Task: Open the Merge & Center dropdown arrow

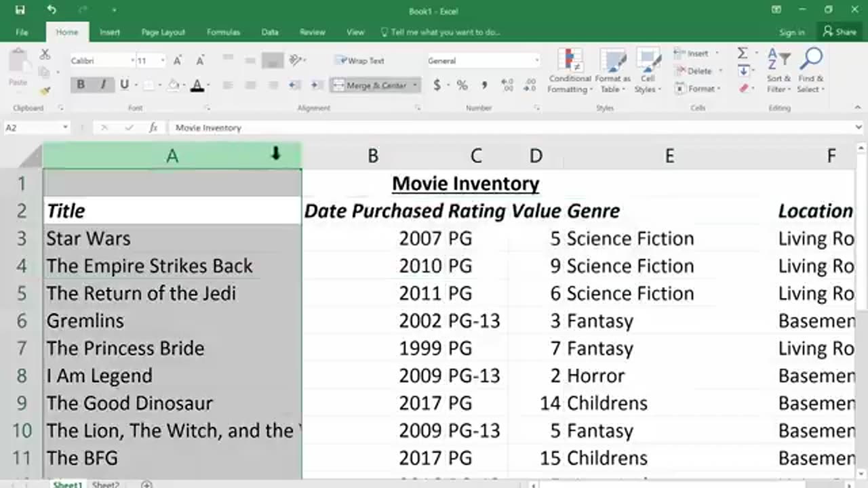Action: pos(415,85)
